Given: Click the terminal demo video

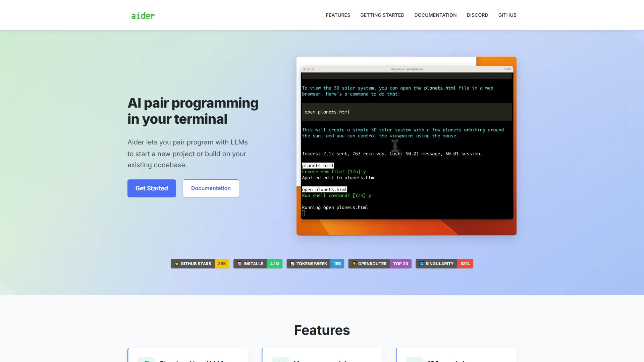Looking at the screenshot, I should pyautogui.click(x=407, y=146).
